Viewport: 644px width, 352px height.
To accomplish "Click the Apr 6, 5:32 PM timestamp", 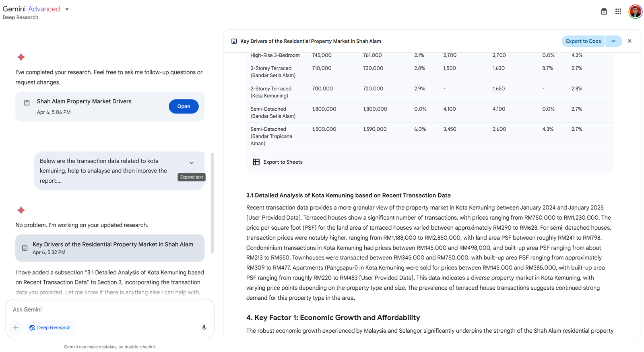I will pos(49,252).
